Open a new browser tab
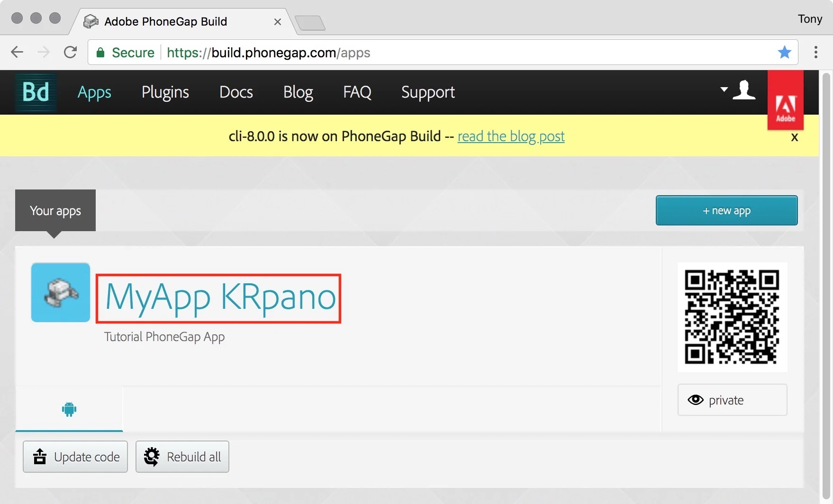This screenshot has height=504, width=833. [310, 23]
